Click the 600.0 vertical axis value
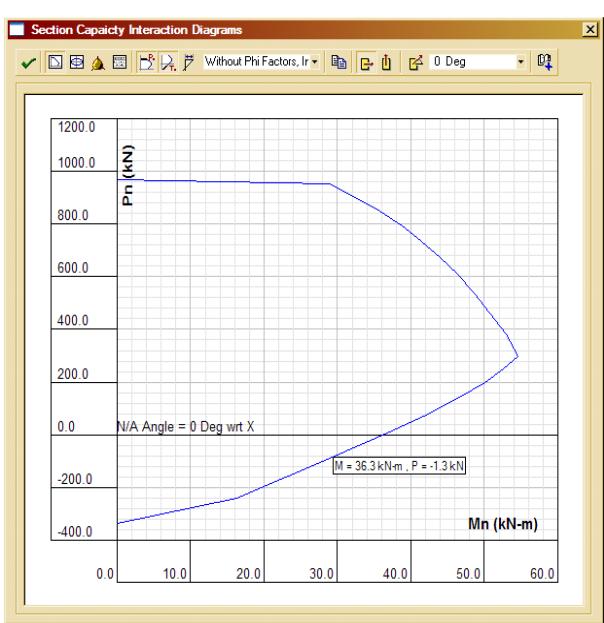The image size is (604, 623). tap(73, 268)
